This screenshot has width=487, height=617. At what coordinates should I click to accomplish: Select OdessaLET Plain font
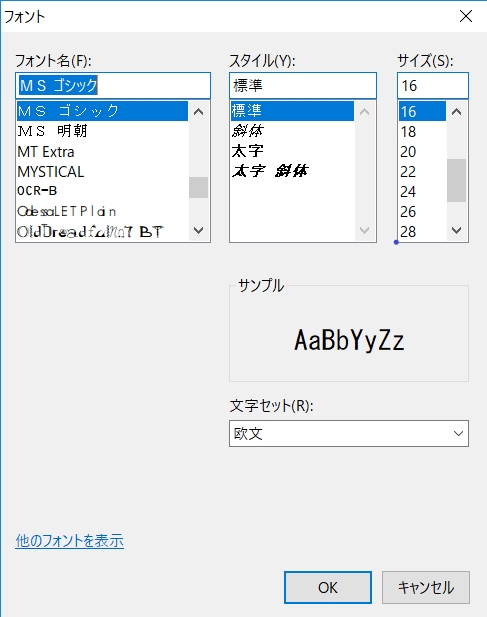(102, 211)
